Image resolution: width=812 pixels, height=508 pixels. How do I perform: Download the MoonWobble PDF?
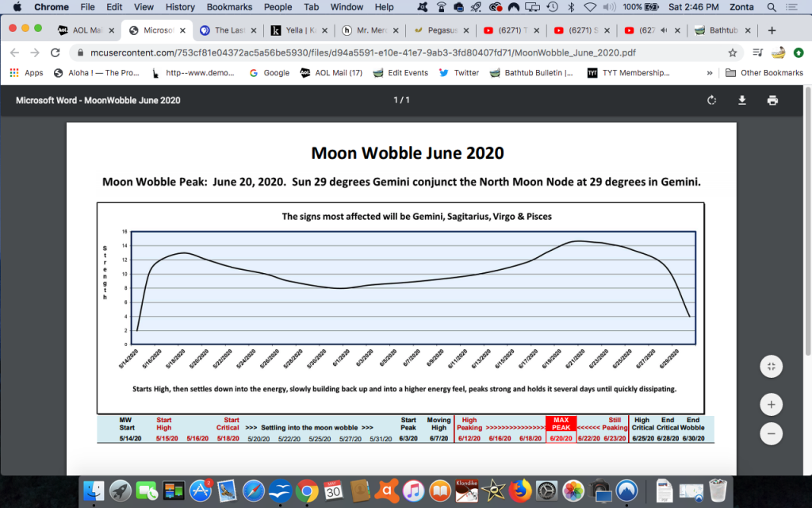click(x=742, y=100)
